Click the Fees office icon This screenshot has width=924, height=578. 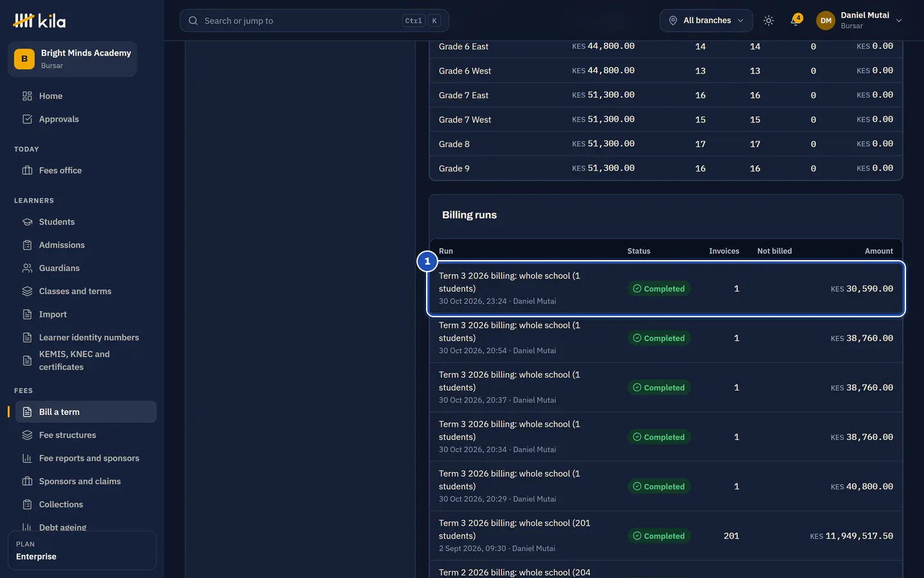point(27,170)
